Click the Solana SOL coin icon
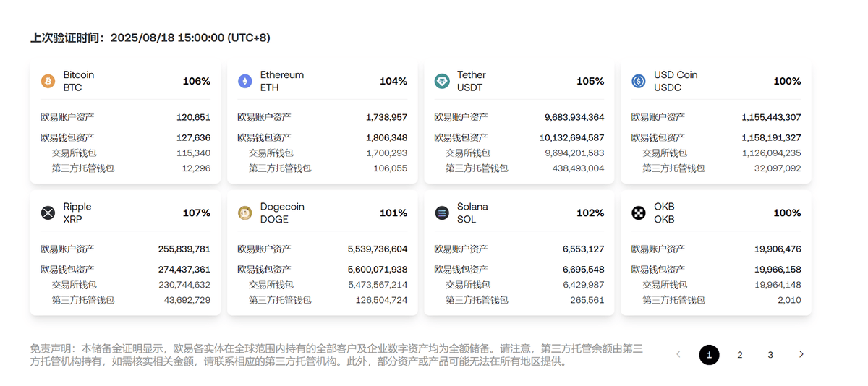 (x=441, y=213)
